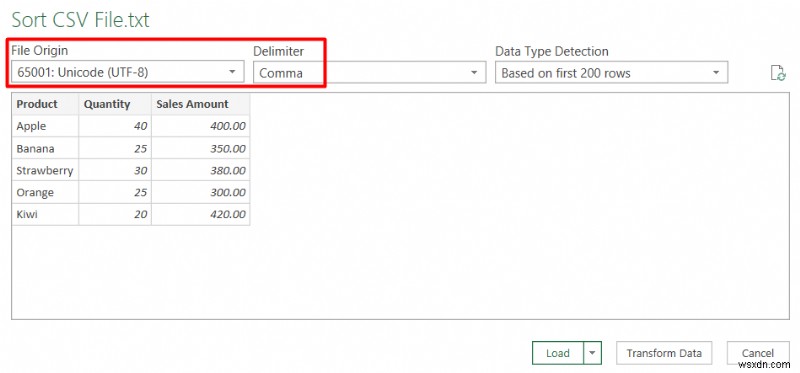This screenshot has height=373, width=800.
Task: Click the 400.00 sales amount cell
Action: click(x=201, y=126)
